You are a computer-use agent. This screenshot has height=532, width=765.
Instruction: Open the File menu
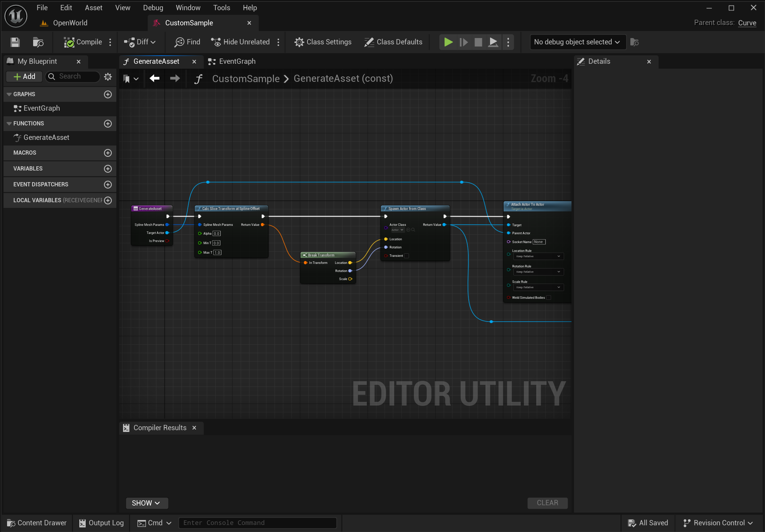(x=42, y=8)
